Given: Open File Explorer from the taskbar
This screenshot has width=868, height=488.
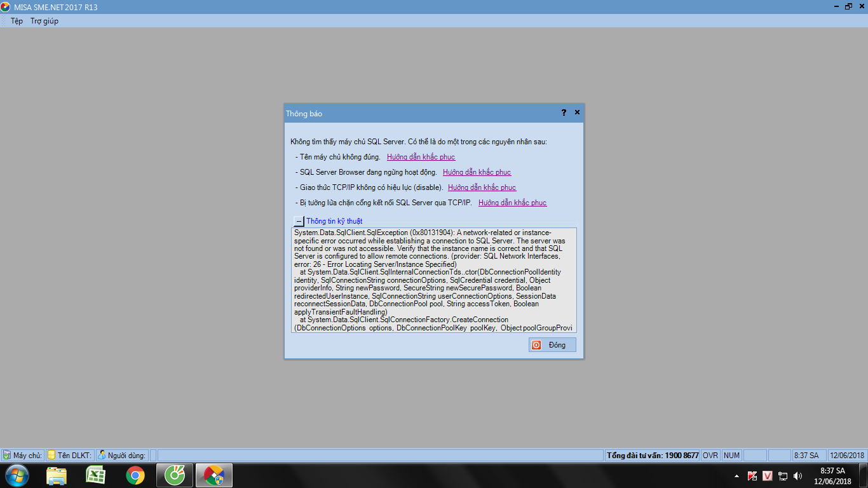Looking at the screenshot, I should [x=57, y=475].
